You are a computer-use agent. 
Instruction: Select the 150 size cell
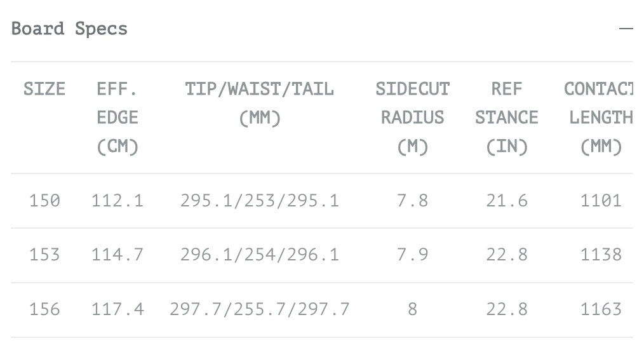click(x=44, y=201)
